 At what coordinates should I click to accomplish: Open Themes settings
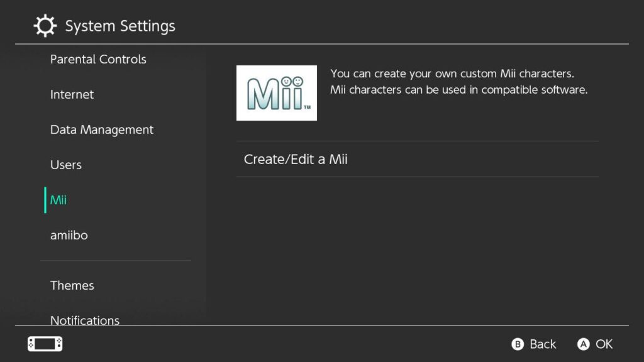tap(72, 285)
